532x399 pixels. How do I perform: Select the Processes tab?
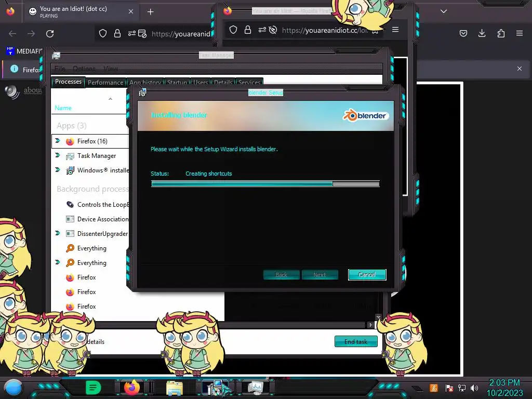(x=68, y=82)
